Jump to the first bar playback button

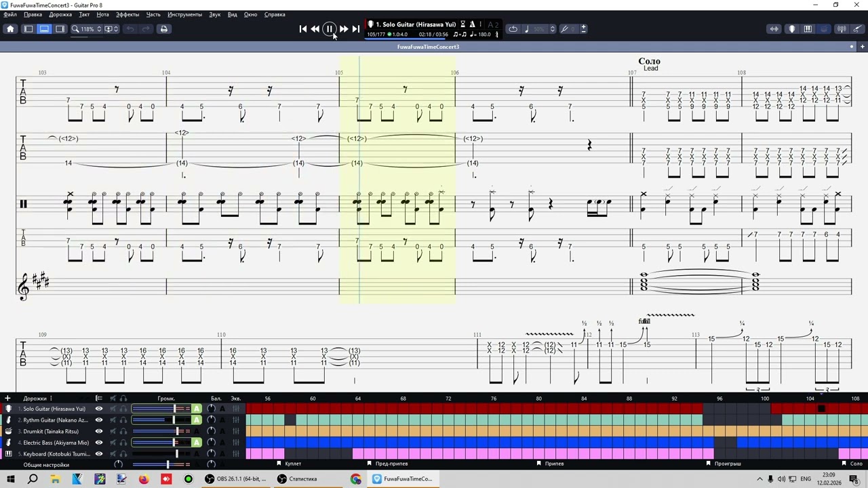pos(303,28)
